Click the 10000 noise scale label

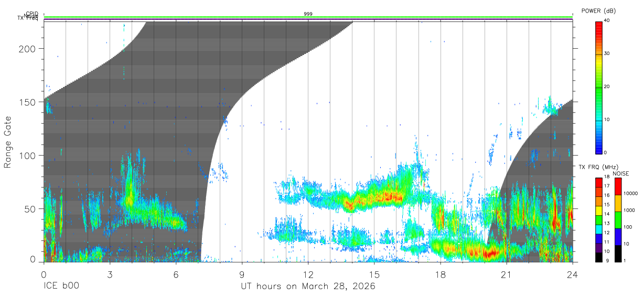tap(630, 193)
